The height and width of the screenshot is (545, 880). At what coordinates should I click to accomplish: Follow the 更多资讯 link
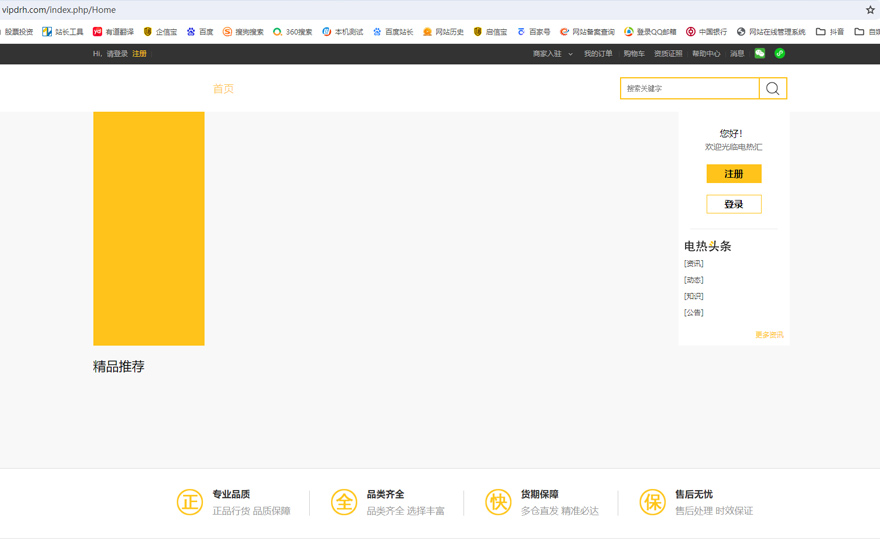point(769,335)
